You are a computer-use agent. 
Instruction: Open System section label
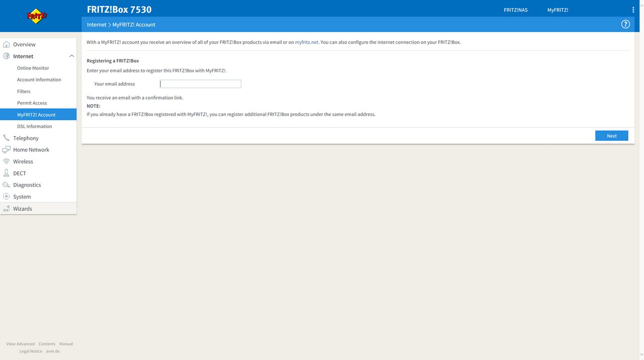point(22,197)
